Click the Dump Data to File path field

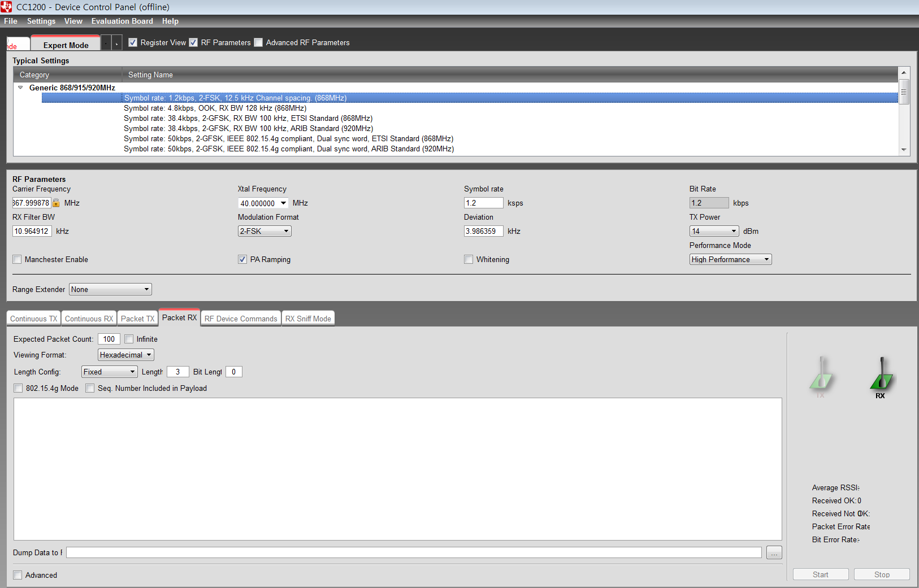(414, 552)
